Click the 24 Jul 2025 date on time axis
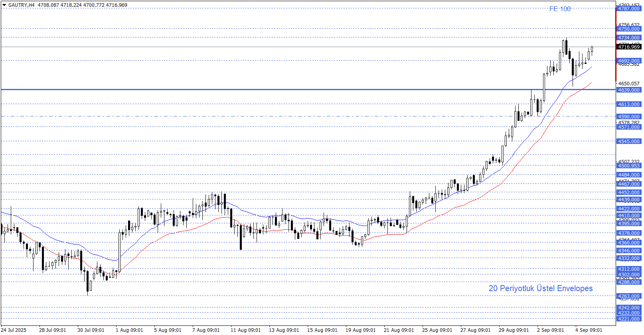Viewport: 644px width, 335px height. click(14, 330)
